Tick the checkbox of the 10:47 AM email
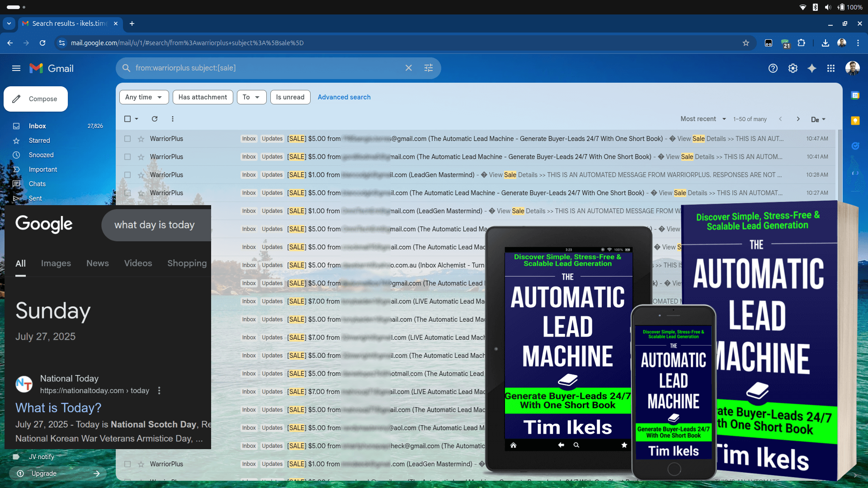The height and width of the screenshot is (488, 868). tap(127, 139)
